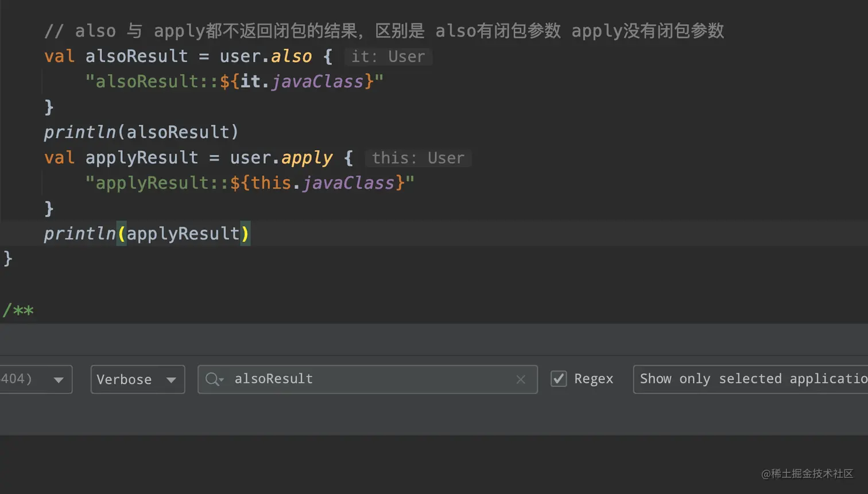Click the 'this: User' inlay hint
868x494 pixels.
418,158
